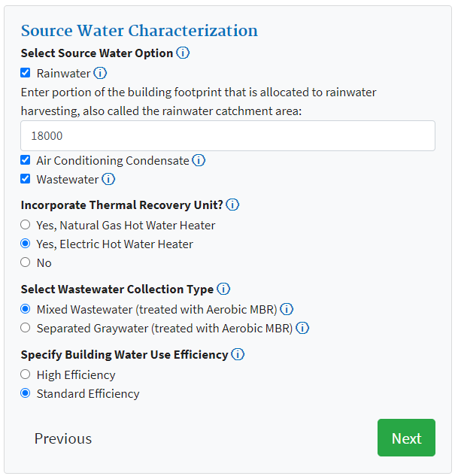
Task: Show info for Mixed Wastewater option
Action: point(287,309)
